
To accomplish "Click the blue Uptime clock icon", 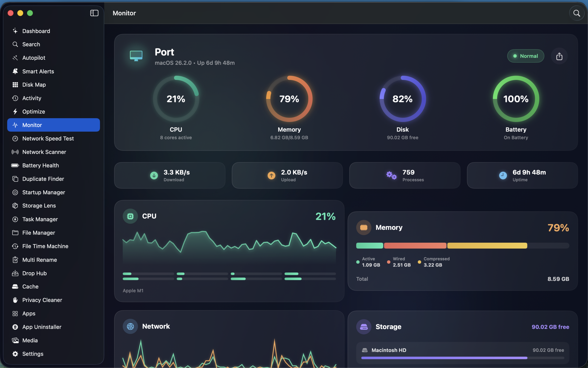I will pyautogui.click(x=503, y=175).
